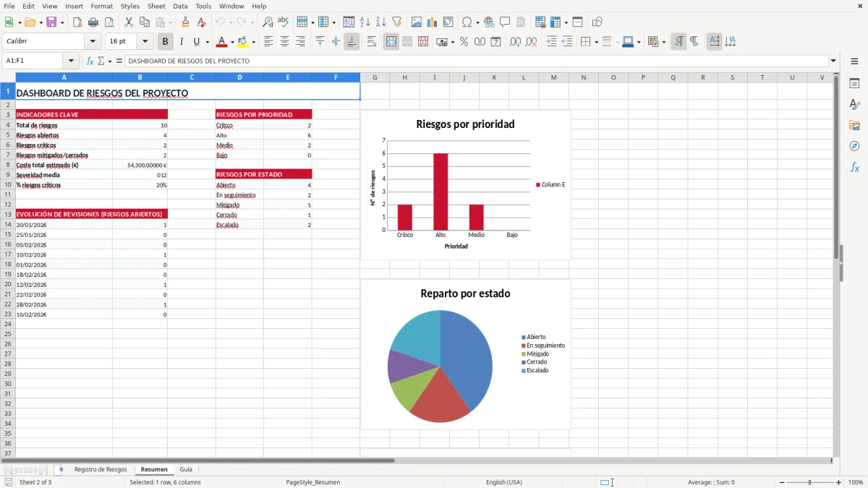868x488 pixels.
Task: Click the Insert Pivot Table icon
Action: click(x=448, y=22)
